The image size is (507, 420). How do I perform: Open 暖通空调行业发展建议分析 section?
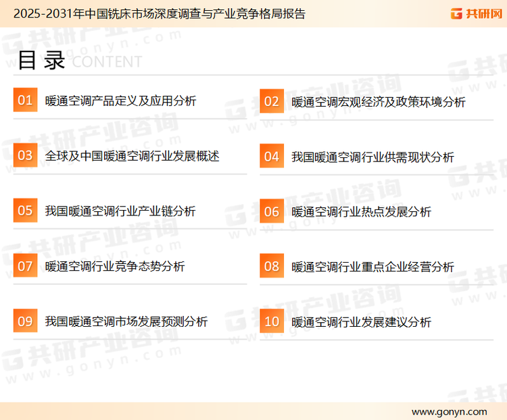point(361,322)
